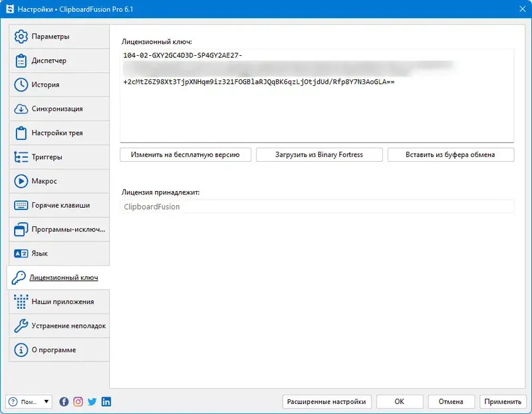This screenshot has width=532, height=414.
Task: Click Загрузить из Binary Fortress button
Action: point(319,155)
